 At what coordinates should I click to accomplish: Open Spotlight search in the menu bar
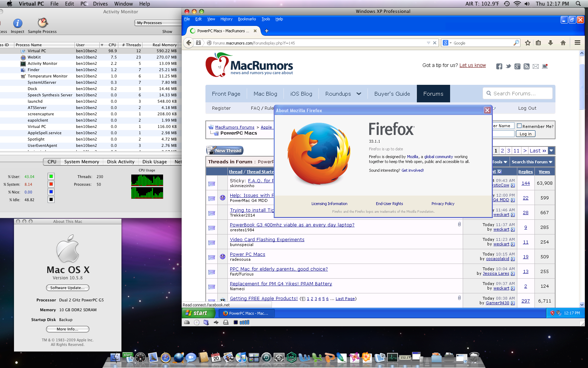pyautogui.click(x=578, y=4)
